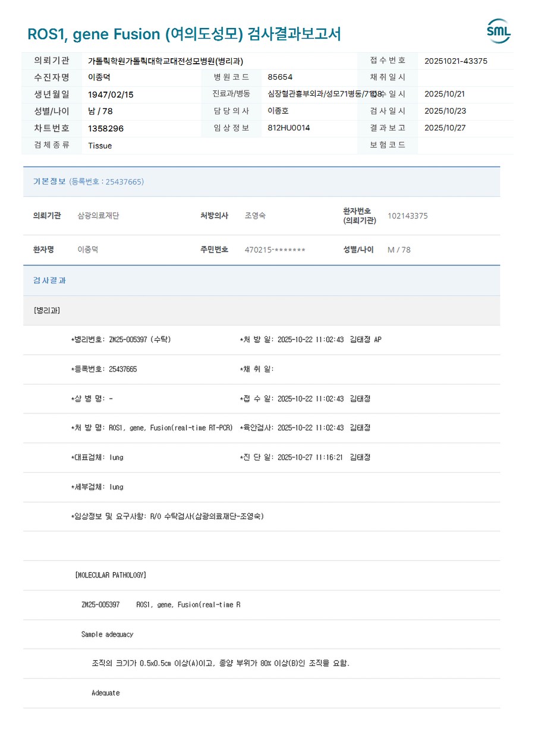Select hospital code value 85654
535x756 pixels.
point(280,77)
